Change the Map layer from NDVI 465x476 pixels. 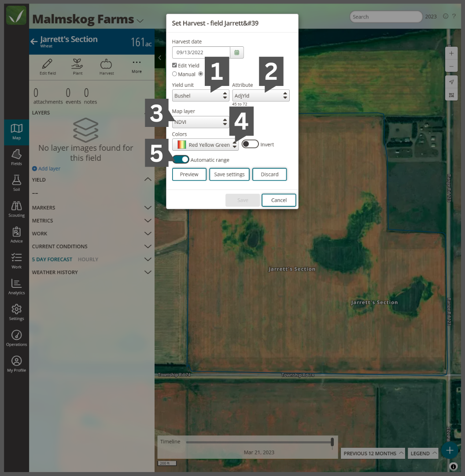[200, 122]
